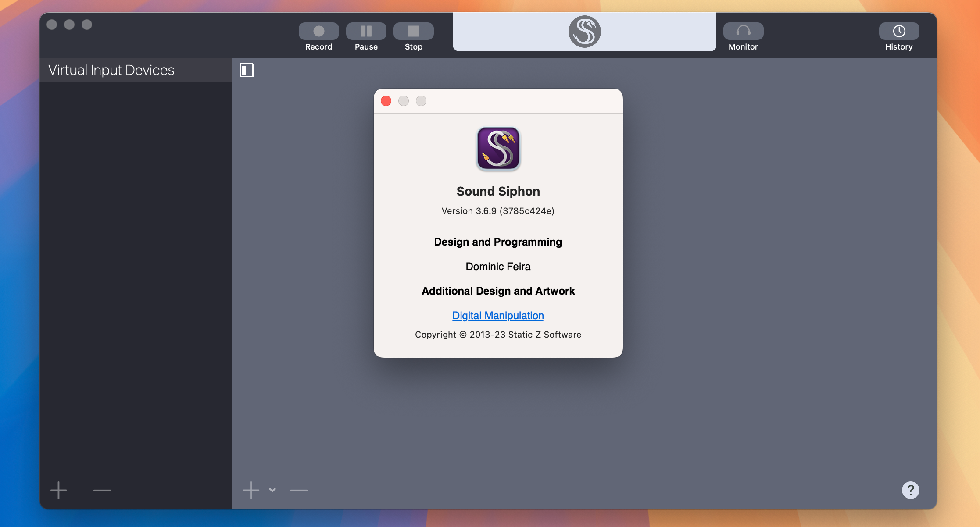Remove source with the minus button
The height and width of the screenshot is (527, 980).
[x=299, y=490]
